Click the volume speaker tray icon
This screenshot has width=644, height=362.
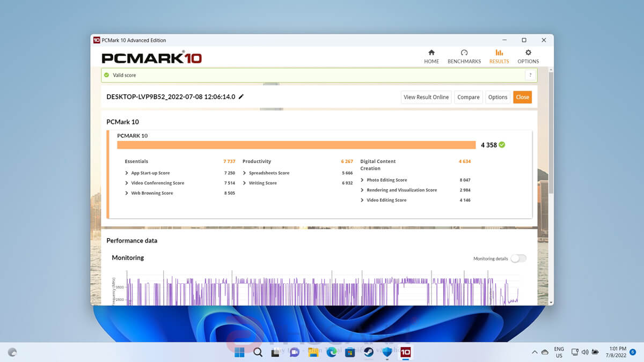(584, 352)
